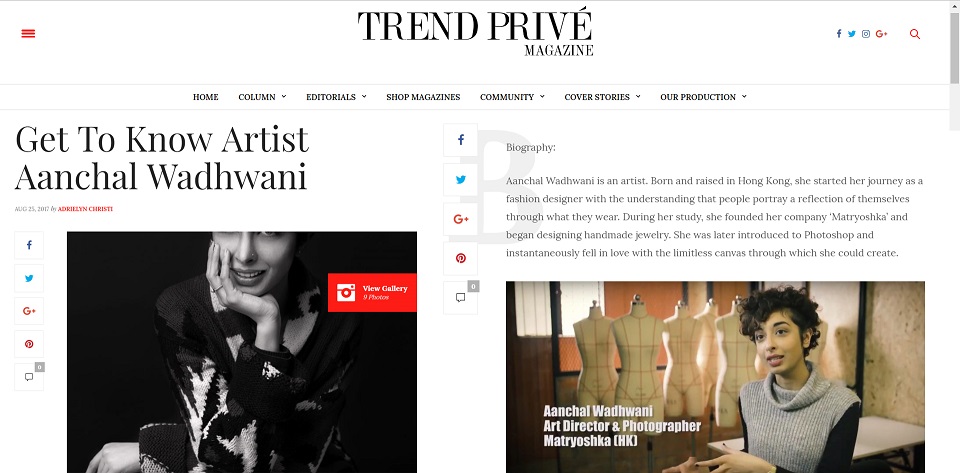Open header Facebook icon link

tap(839, 34)
